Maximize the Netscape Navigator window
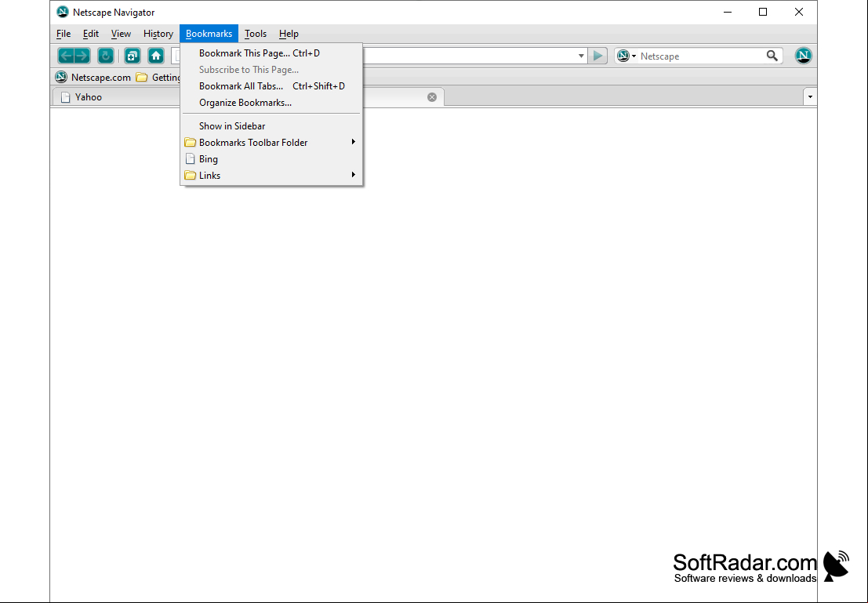The height and width of the screenshot is (603, 868). coord(763,12)
